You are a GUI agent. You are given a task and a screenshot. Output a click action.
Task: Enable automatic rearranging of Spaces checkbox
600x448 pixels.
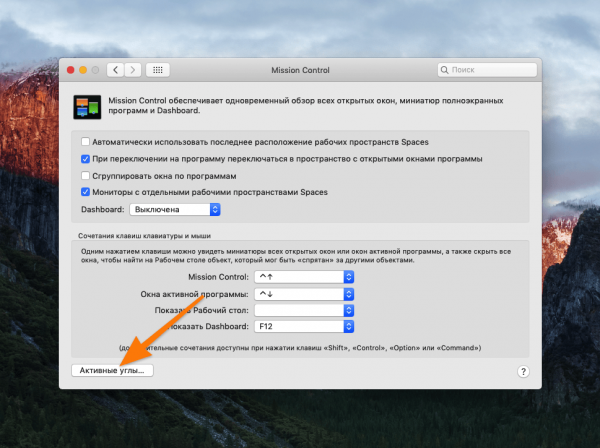[85, 142]
